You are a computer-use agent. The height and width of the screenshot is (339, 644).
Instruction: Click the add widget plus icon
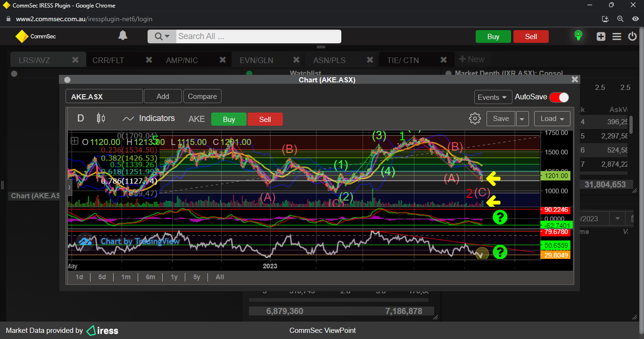(x=601, y=37)
